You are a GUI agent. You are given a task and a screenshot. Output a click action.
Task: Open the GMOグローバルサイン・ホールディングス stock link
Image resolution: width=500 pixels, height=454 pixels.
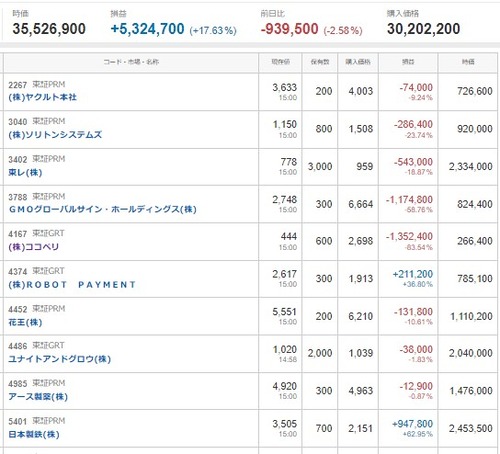103,209
